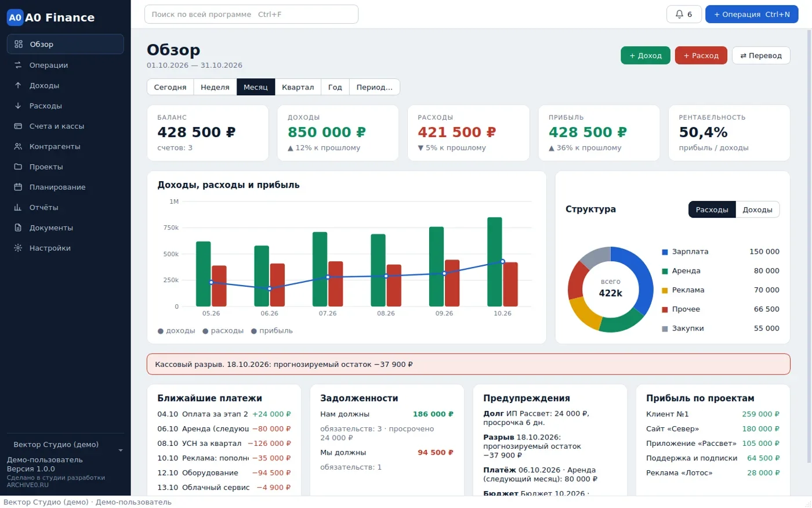Select the Неделя period tab
Viewport: 812px width, 508px height.
tap(215, 87)
